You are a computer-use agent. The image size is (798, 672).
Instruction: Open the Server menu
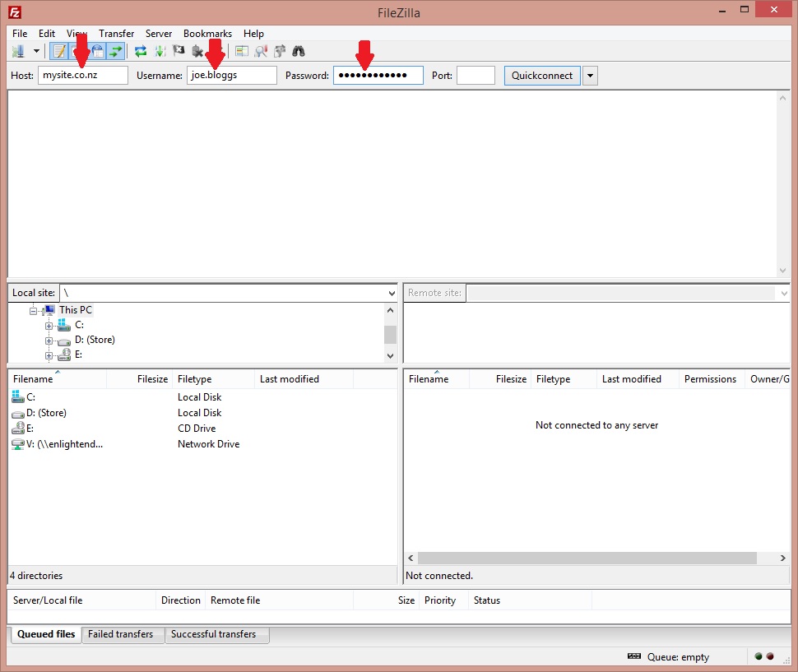click(x=159, y=34)
